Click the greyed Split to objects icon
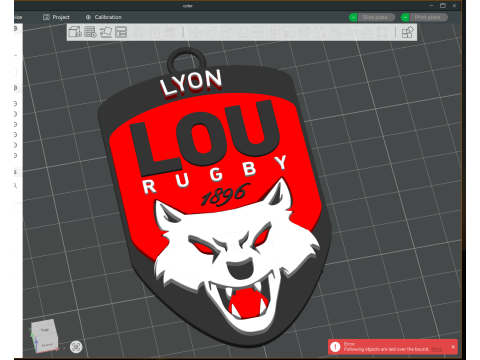 [x=140, y=32]
